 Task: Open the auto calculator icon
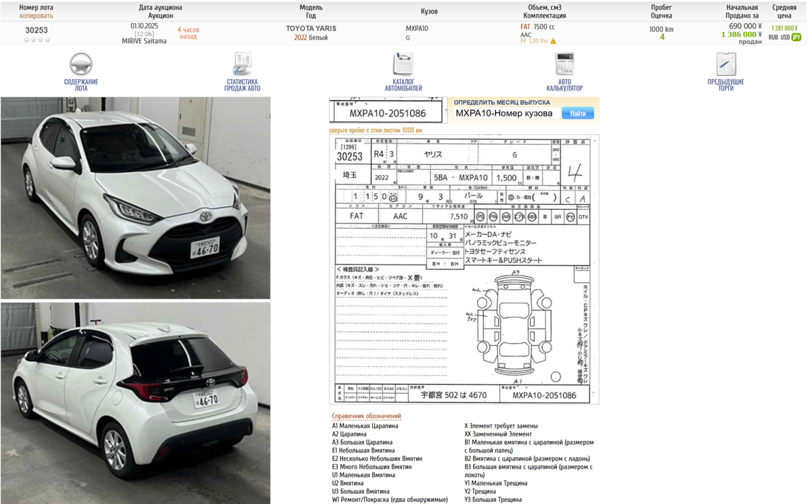point(564,64)
